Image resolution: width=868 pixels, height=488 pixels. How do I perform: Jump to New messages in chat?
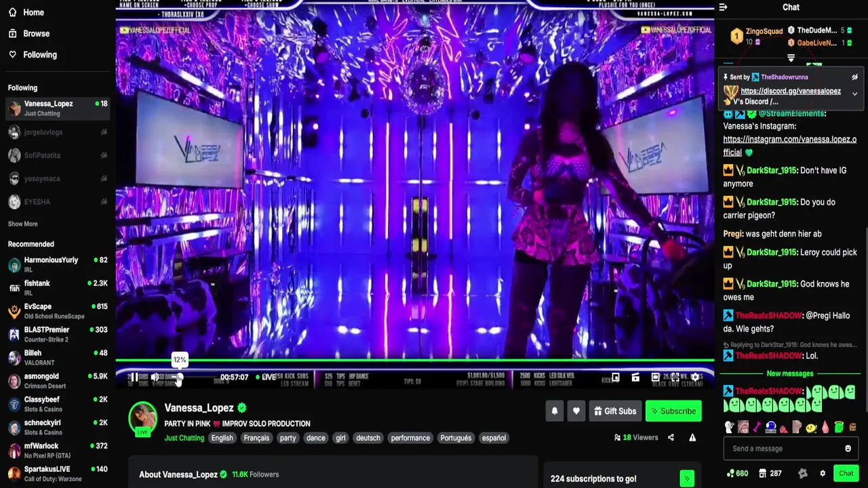[789, 373]
